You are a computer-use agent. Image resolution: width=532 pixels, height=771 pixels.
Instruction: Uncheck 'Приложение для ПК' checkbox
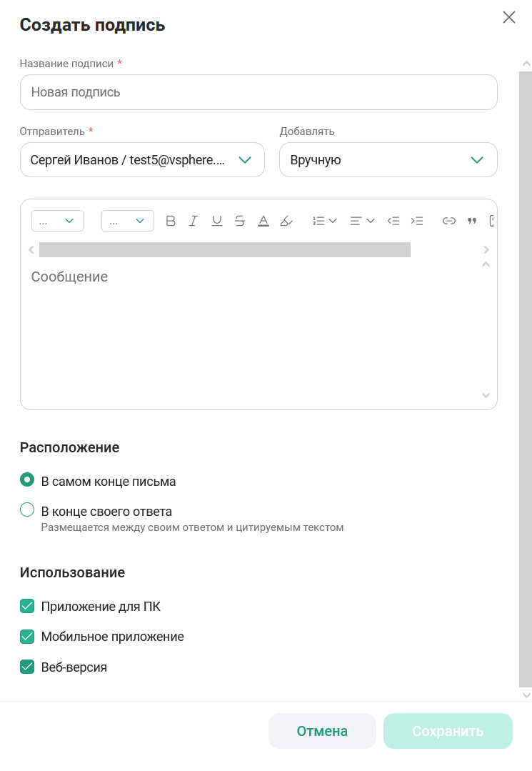(27, 607)
